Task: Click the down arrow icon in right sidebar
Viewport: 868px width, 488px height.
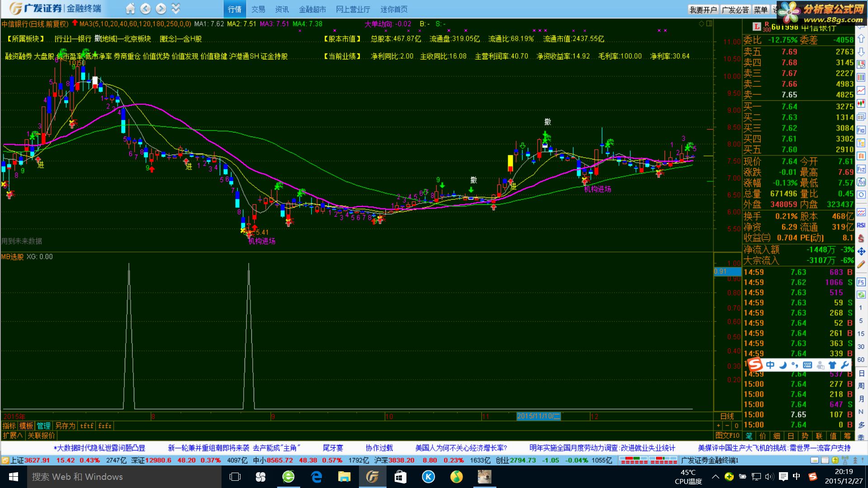Action: pyautogui.click(x=861, y=52)
